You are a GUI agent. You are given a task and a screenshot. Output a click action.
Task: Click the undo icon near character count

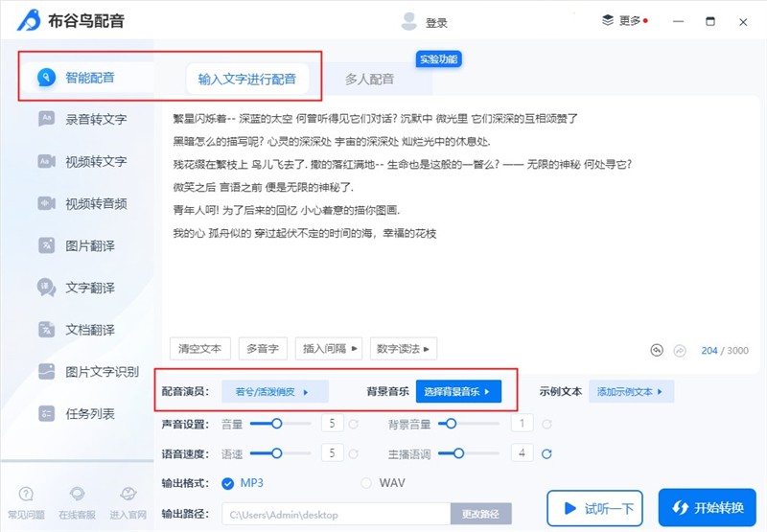pos(657,350)
